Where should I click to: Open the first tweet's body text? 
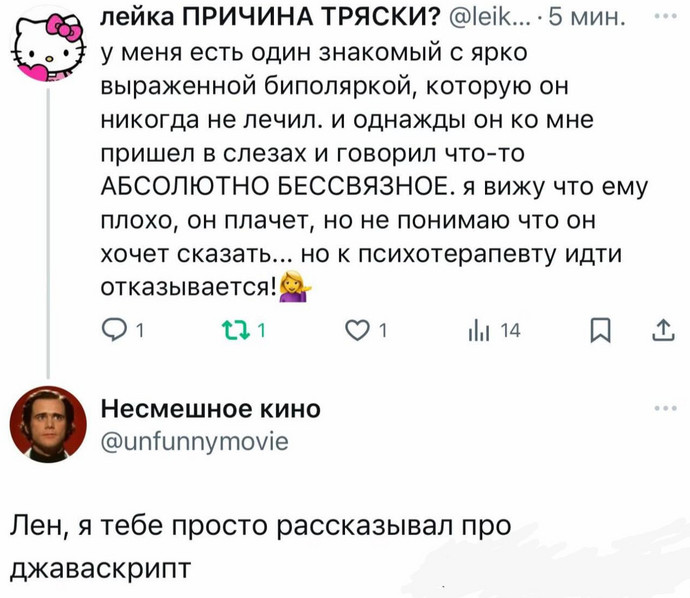click(x=370, y=165)
